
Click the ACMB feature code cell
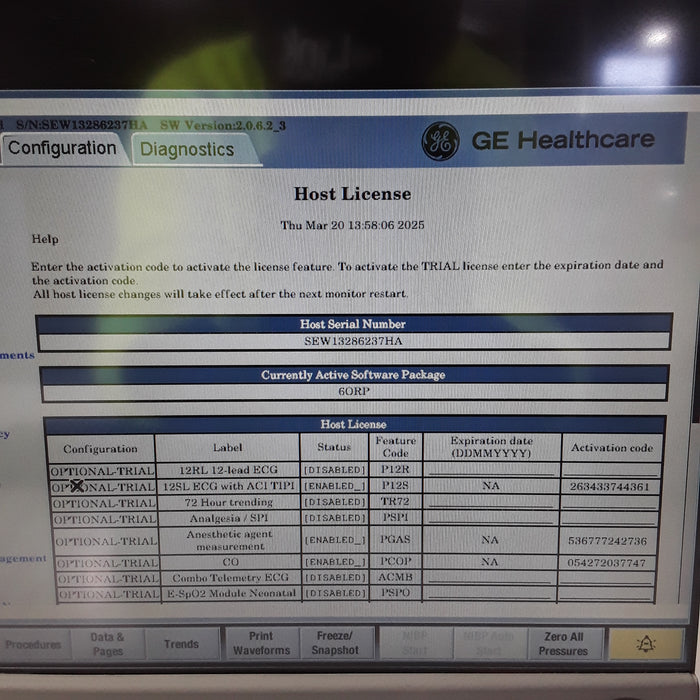click(x=396, y=578)
